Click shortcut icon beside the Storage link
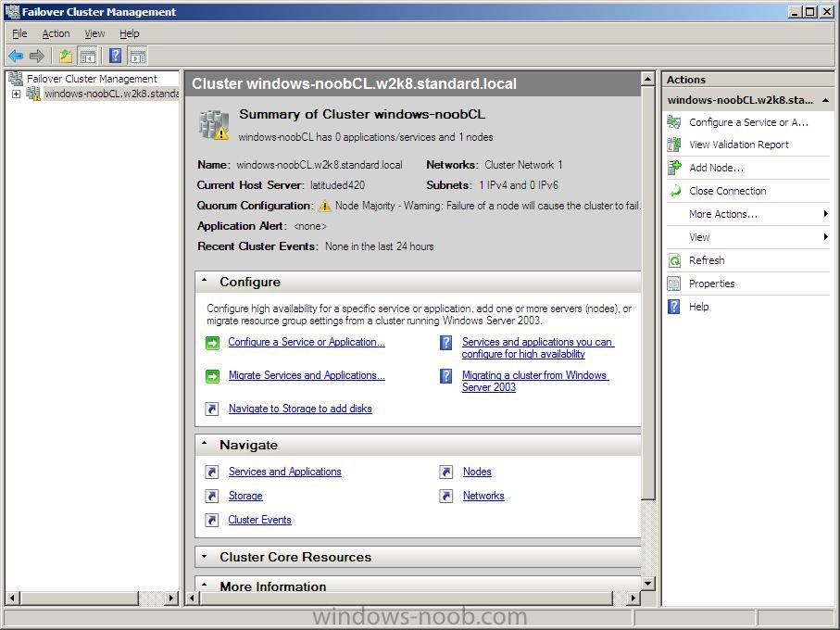 click(x=212, y=496)
